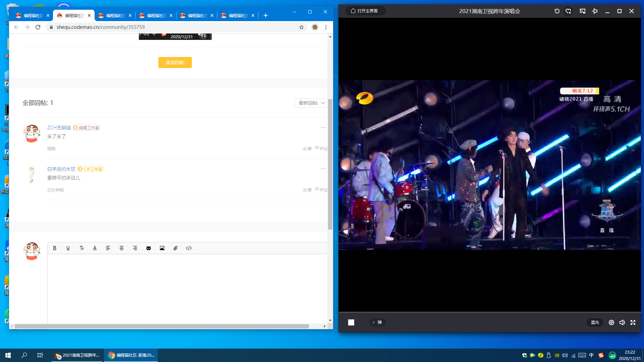The width and height of the screenshot is (644, 362).
Task: Insert an image into the reply
Action: [162, 248]
